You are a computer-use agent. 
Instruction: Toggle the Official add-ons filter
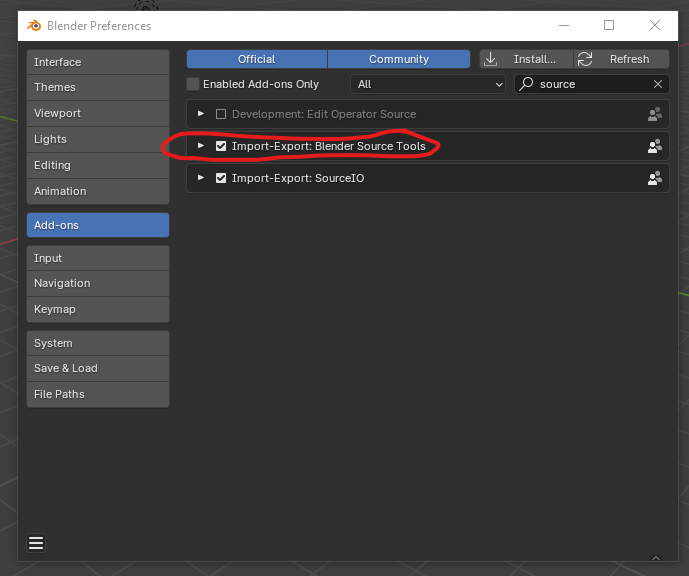point(257,59)
